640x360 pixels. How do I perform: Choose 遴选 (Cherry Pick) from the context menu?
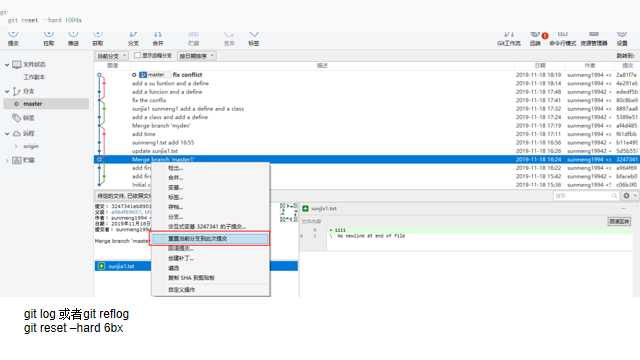click(x=210, y=268)
